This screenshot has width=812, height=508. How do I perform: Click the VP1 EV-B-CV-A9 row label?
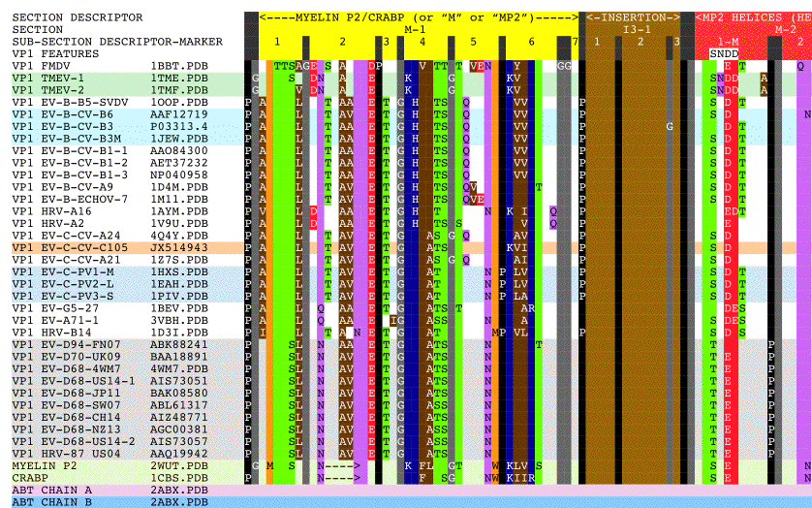63,186
